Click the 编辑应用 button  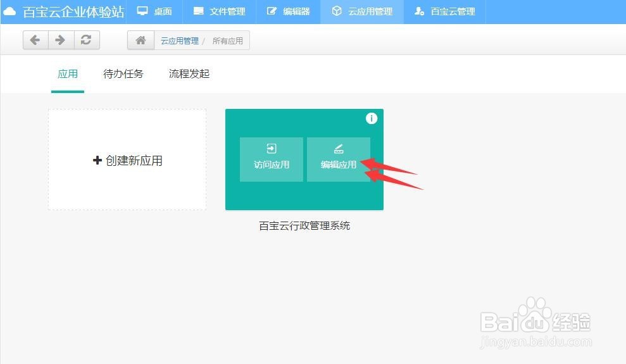coord(339,160)
